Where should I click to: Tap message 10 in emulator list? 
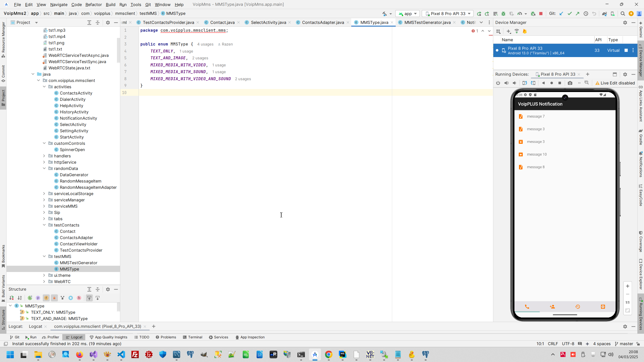pyautogui.click(x=537, y=154)
